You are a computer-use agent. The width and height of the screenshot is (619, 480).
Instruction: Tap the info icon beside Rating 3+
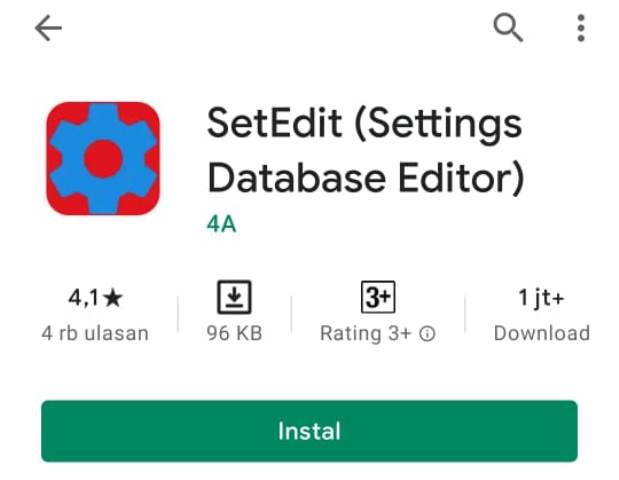[427, 334]
